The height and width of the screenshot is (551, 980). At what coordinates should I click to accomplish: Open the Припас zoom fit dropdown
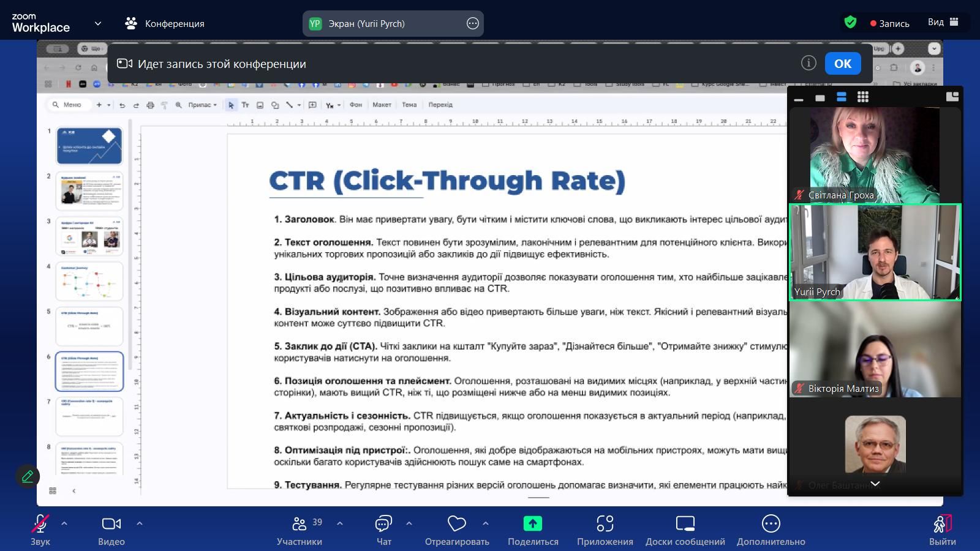coord(202,105)
